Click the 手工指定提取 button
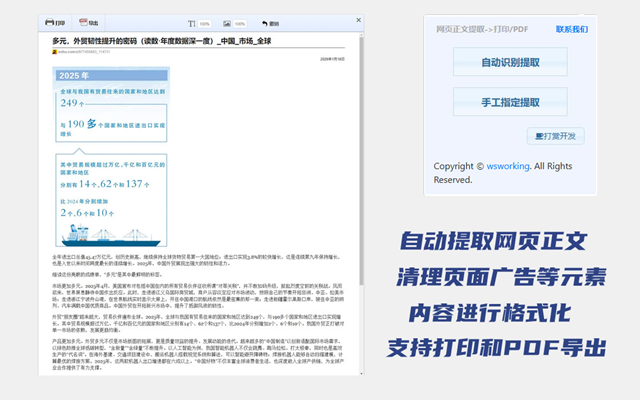Viewport: 640px width, 400px height. click(x=510, y=100)
